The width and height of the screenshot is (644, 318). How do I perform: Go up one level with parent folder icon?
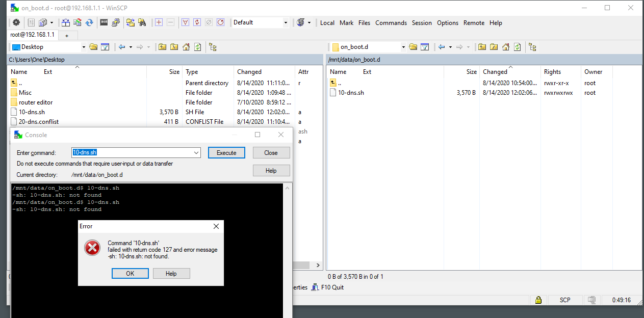pyautogui.click(x=482, y=47)
